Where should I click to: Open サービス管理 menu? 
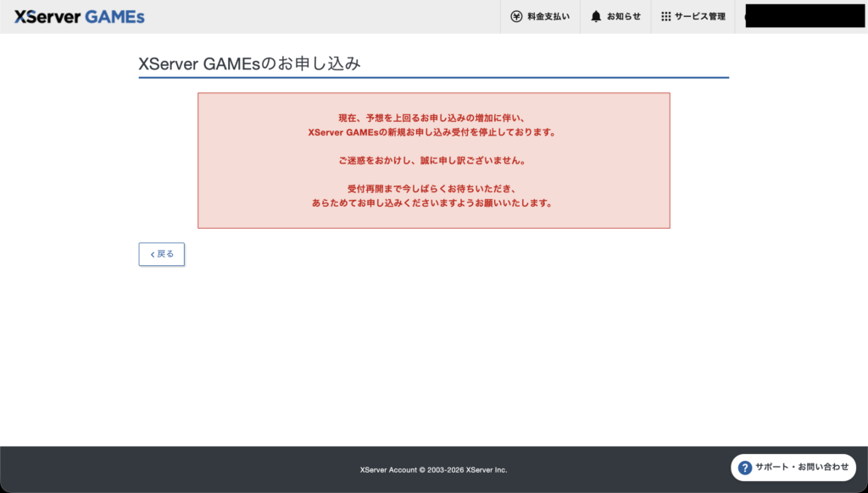coord(693,17)
